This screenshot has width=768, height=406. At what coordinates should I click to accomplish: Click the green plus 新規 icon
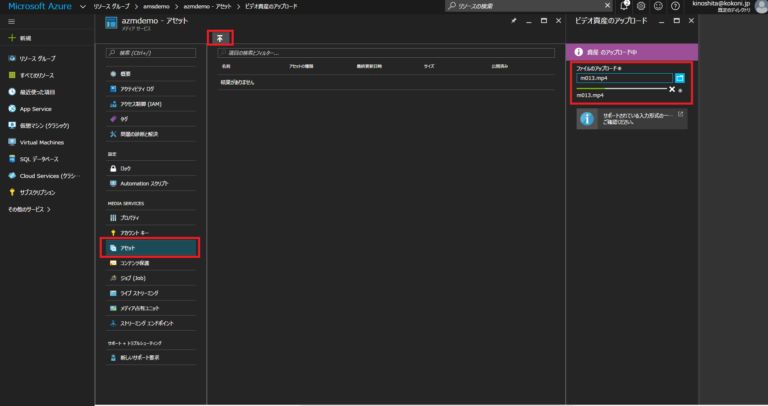tap(12, 38)
